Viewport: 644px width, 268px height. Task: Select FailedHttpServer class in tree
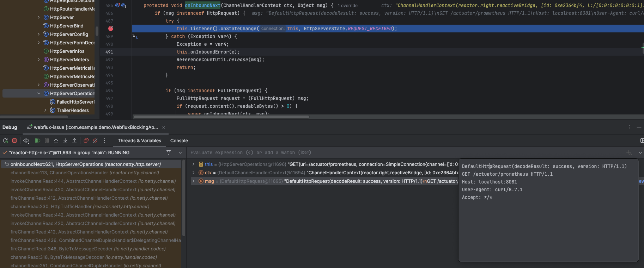[75, 102]
